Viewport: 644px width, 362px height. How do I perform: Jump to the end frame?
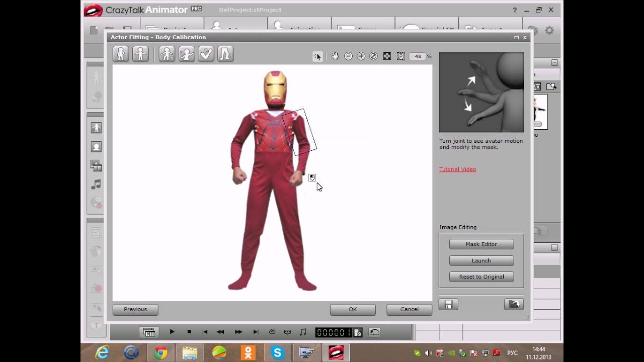[256, 332]
